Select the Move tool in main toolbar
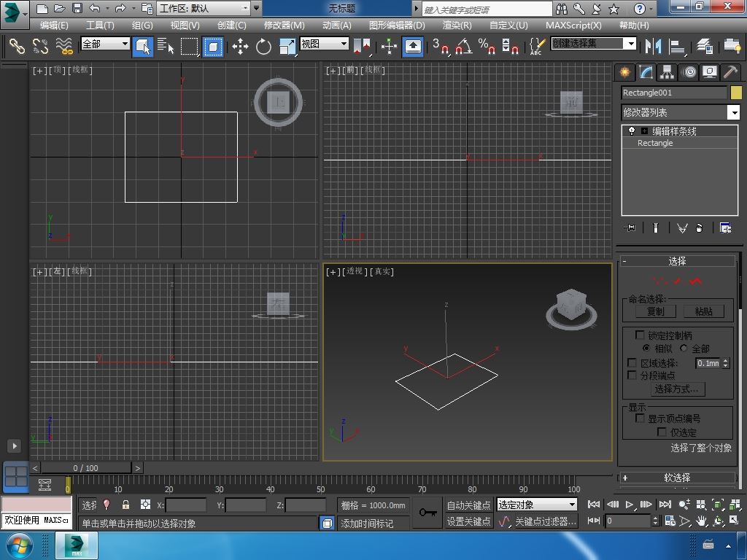747x560 pixels. tap(240, 47)
